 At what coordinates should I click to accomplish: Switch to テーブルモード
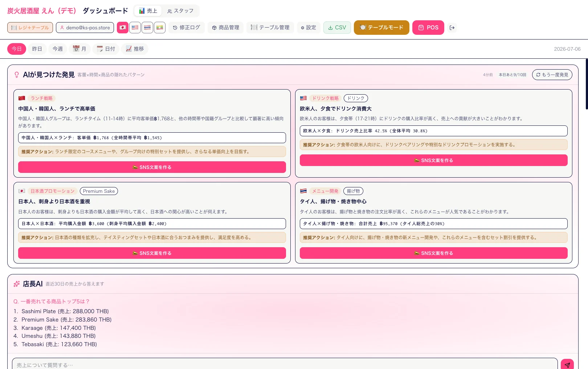[381, 28]
